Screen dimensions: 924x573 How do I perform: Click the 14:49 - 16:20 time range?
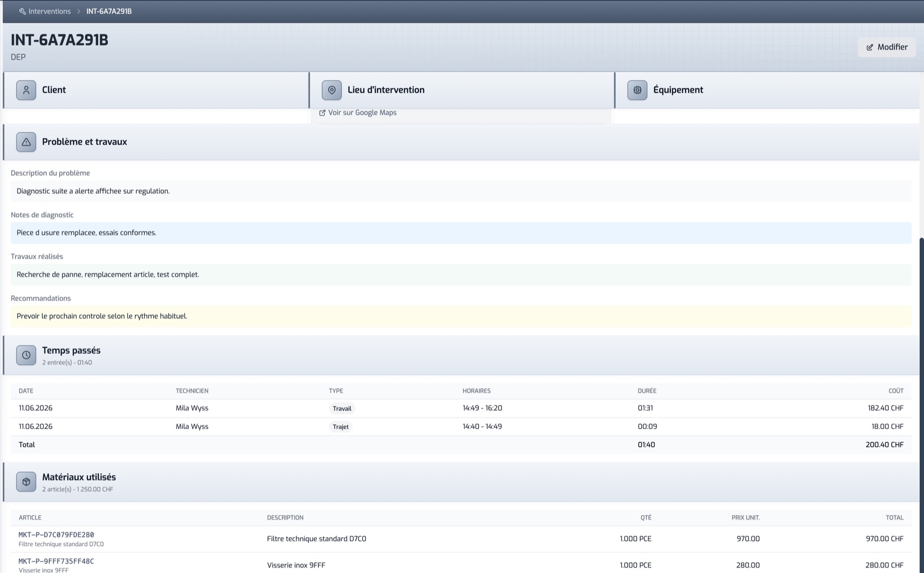point(482,408)
